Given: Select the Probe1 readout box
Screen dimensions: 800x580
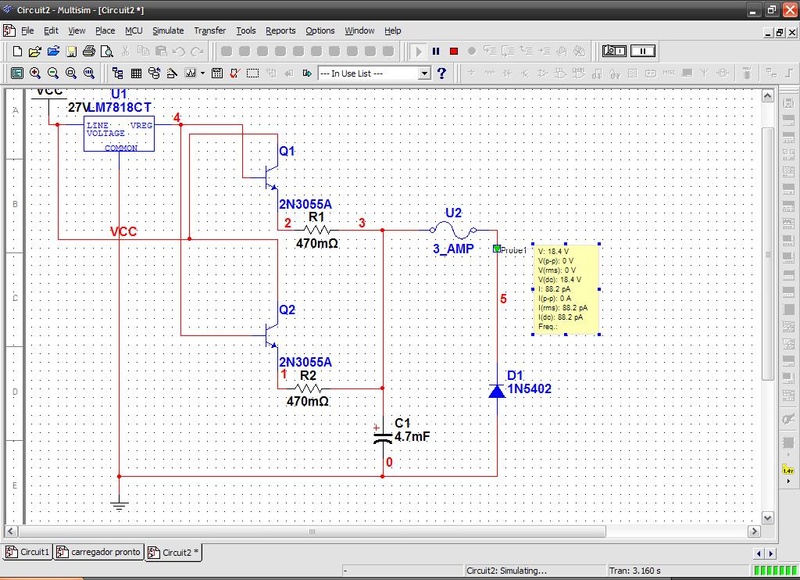Looking at the screenshot, I should (565, 289).
